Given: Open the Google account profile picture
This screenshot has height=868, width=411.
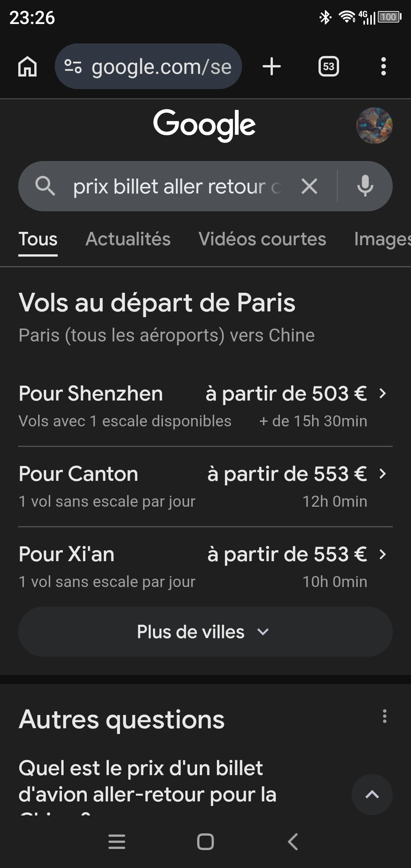Looking at the screenshot, I should pos(374,126).
